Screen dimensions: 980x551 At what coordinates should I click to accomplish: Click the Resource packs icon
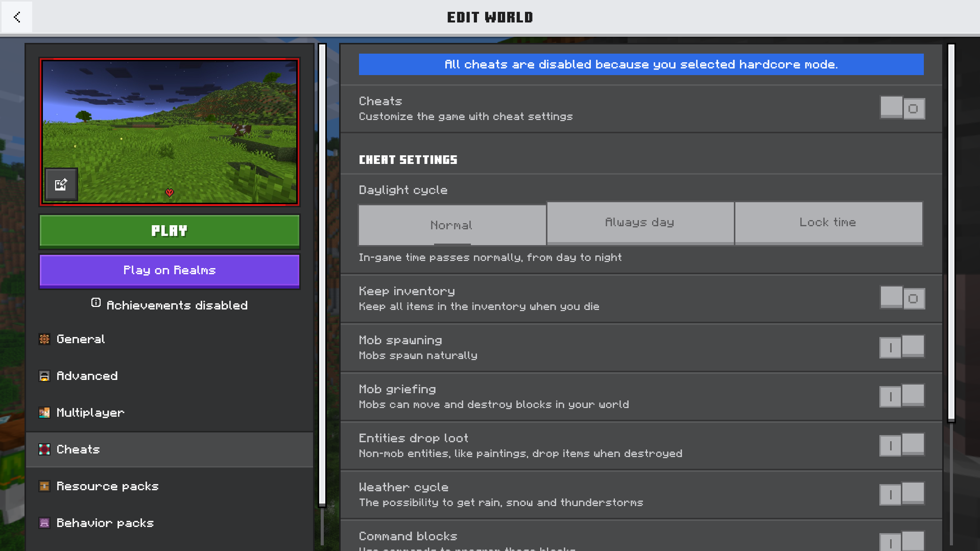[x=44, y=486]
